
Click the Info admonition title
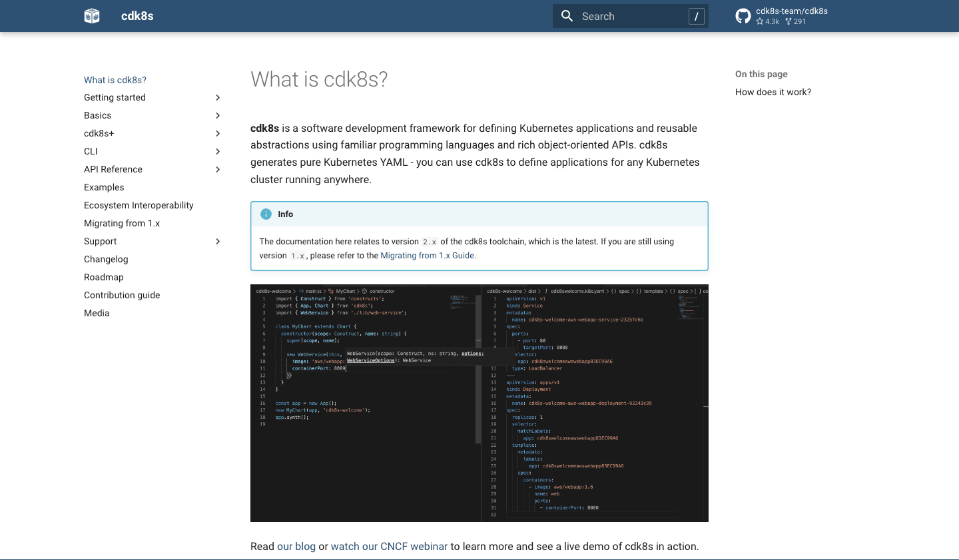pos(286,214)
